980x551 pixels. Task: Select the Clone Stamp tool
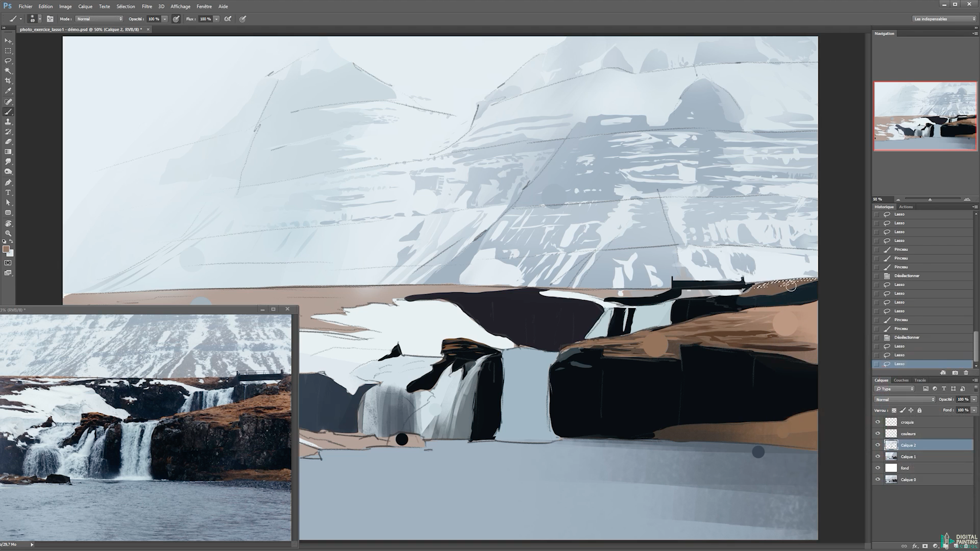[x=8, y=121]
